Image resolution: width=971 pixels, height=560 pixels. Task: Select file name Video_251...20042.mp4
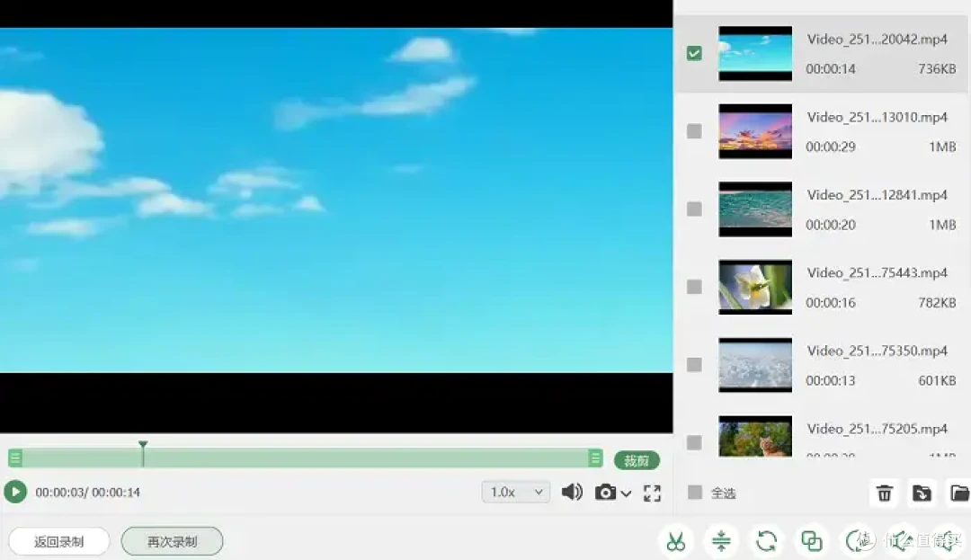pos(877,39)
